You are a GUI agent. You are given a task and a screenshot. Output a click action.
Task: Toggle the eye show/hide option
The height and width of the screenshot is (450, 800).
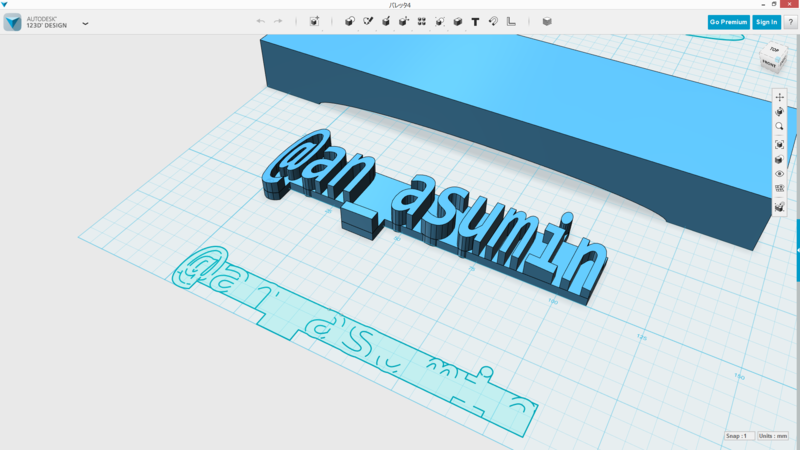pos(779,174)
